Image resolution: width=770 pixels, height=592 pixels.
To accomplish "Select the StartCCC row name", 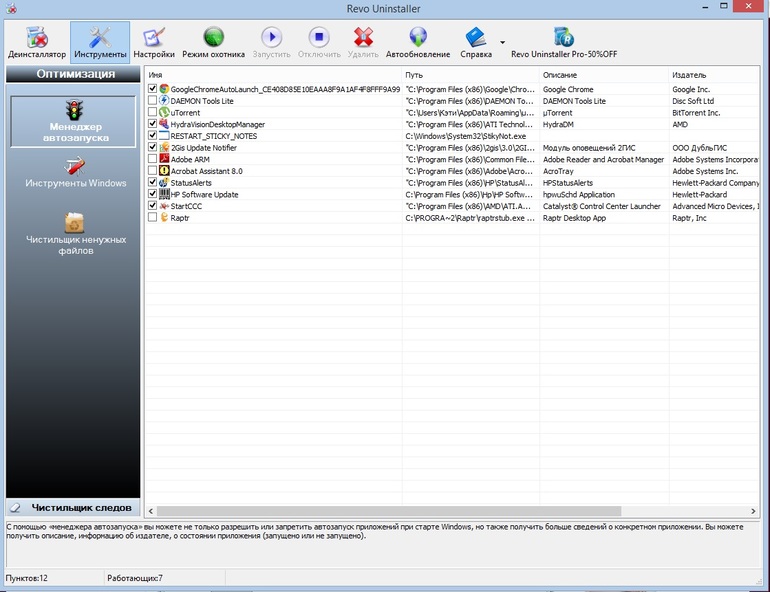I will click(186, 206).
